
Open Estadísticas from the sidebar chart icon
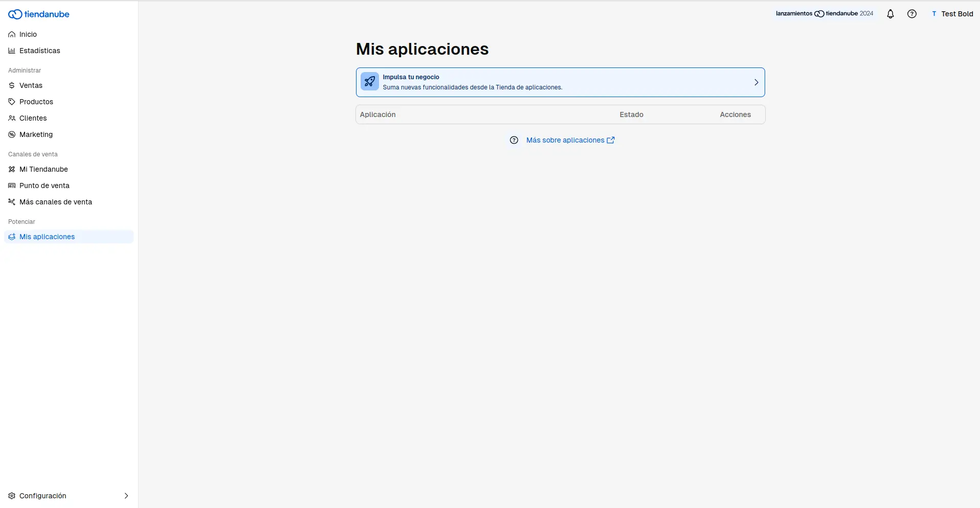11,51
